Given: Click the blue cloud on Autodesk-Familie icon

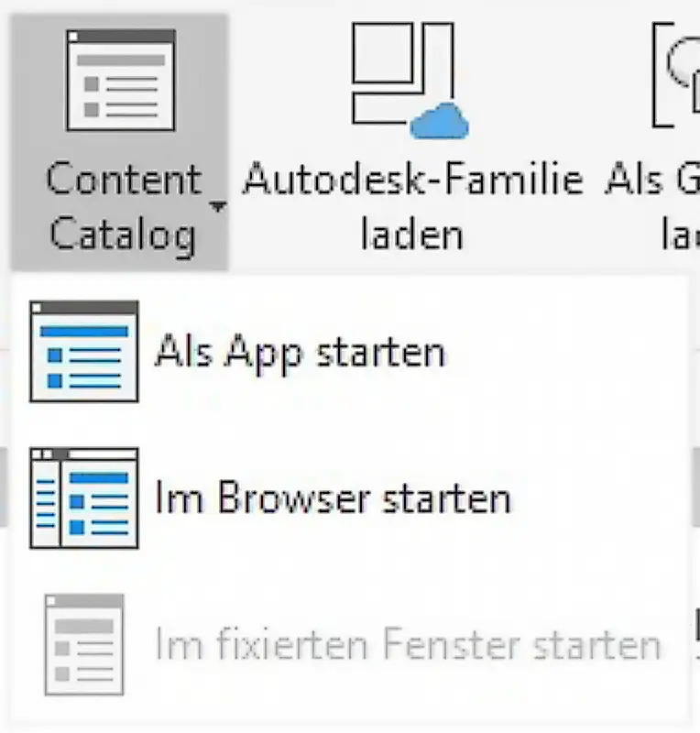Looking at the screenshot, I should 440,122.
